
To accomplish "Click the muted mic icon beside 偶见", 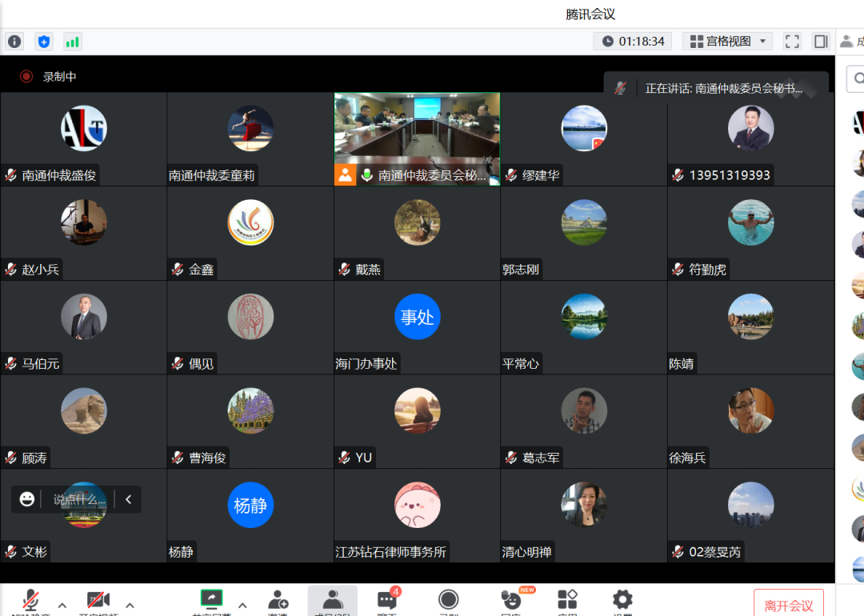I will point(178,364).
